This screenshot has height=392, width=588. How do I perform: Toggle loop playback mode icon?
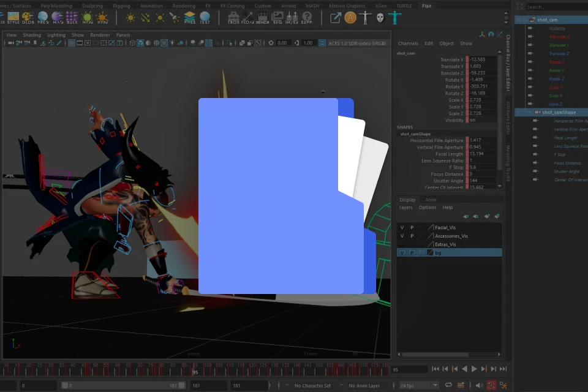coord(448,385)
